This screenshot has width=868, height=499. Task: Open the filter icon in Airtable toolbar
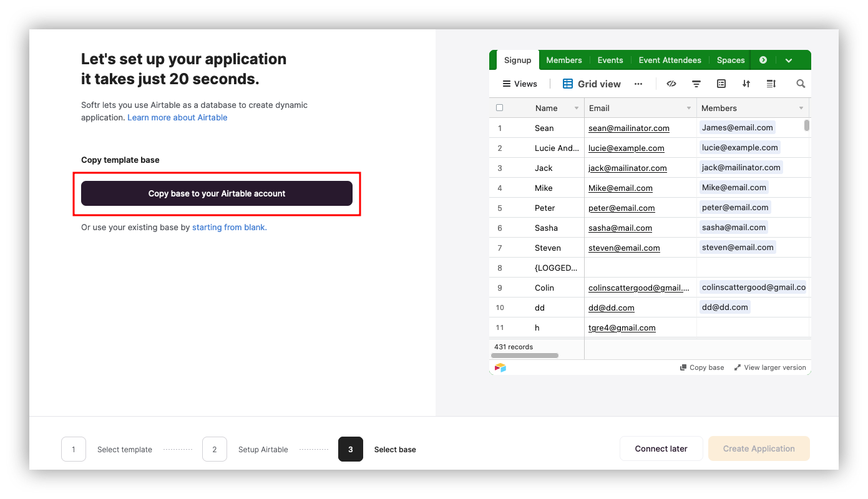pyautogui.click(x=696, y=84)
